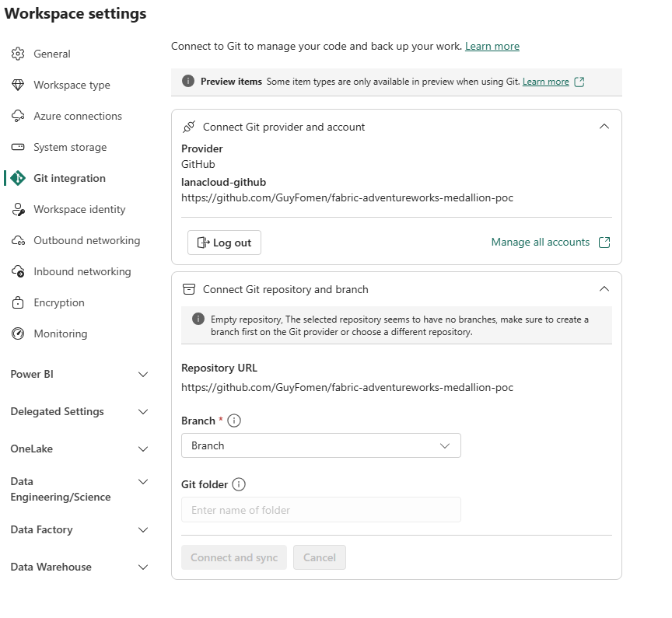Focus the Git folder name field
The image size is (672, 618).
(x=321, y=510)
